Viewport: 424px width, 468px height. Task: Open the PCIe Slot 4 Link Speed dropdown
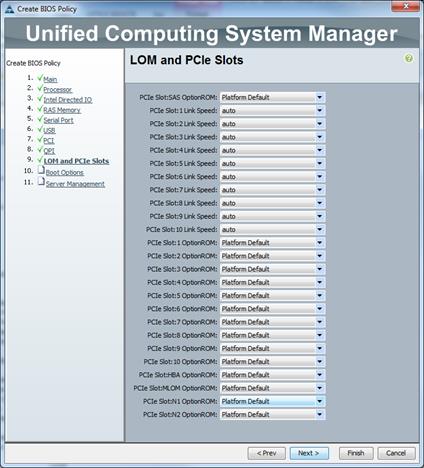(272, 150)
